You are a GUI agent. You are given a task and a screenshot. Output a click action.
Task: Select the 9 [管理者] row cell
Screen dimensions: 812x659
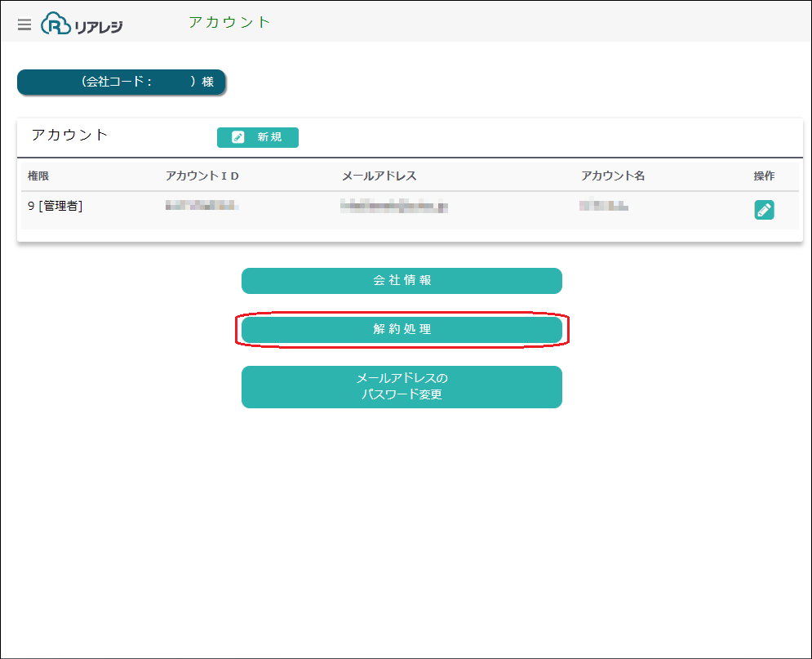[55, 207]
